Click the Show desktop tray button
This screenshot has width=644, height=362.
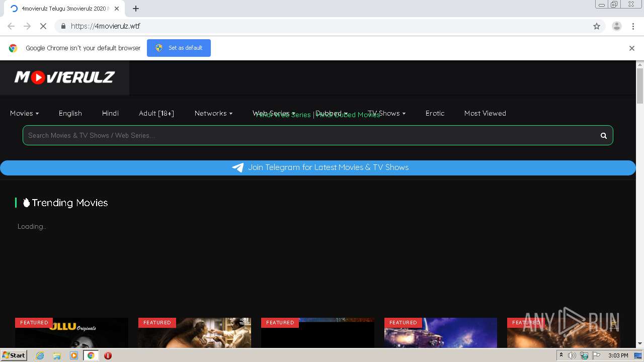(x=638, y=355)
